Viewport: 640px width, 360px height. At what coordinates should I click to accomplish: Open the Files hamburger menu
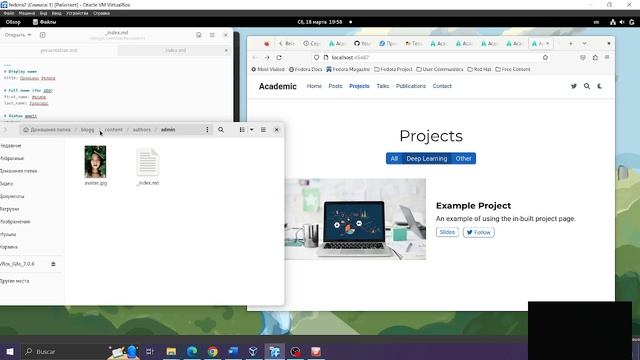(x=263, y=130)
